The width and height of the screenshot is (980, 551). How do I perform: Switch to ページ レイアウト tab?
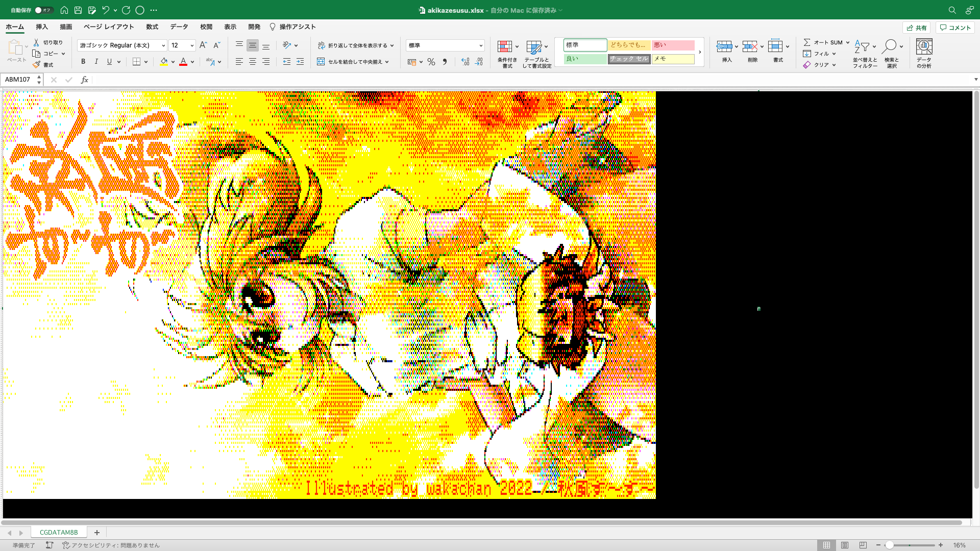pyautogui.click(x=109, y=27)
